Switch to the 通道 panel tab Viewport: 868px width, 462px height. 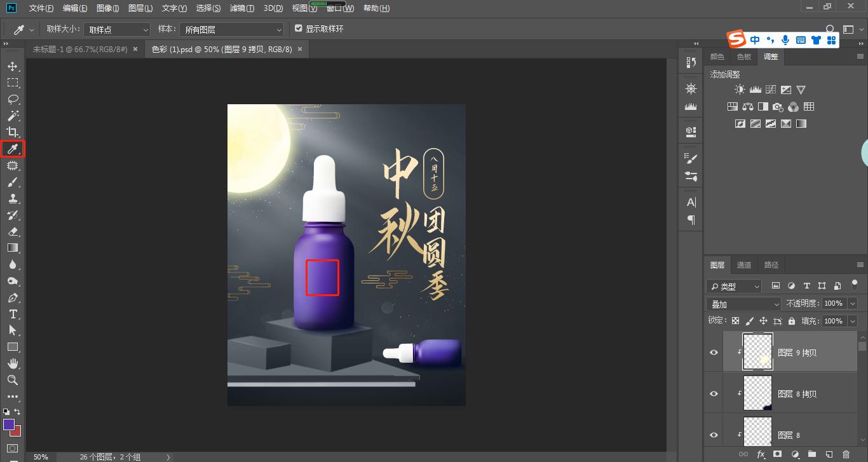pos(743,265)
